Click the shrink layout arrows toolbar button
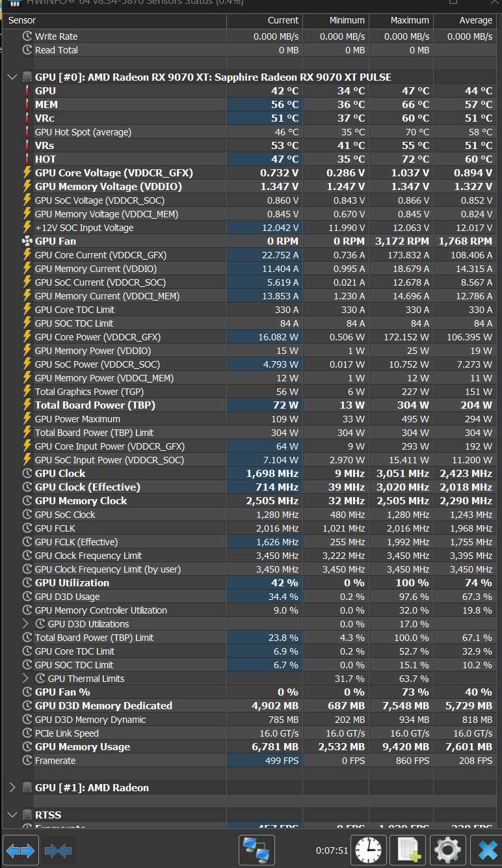502x868 pixels. tap(58, 850)
